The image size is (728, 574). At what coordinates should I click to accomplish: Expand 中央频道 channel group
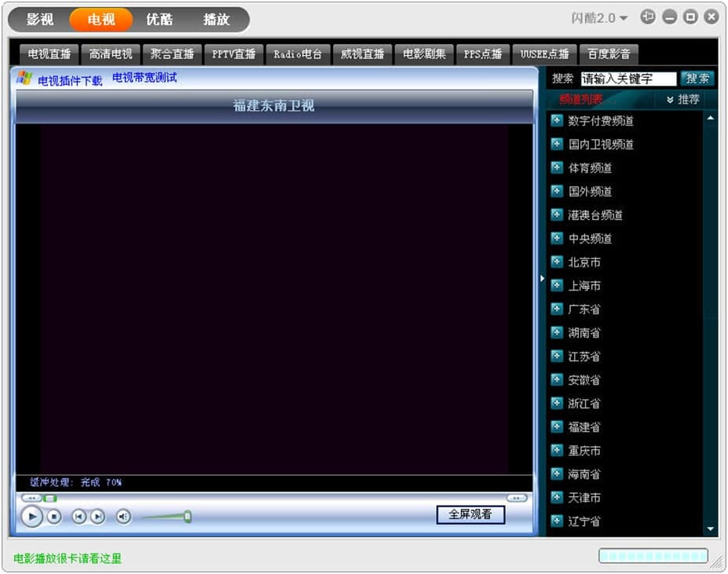(557, 239)
